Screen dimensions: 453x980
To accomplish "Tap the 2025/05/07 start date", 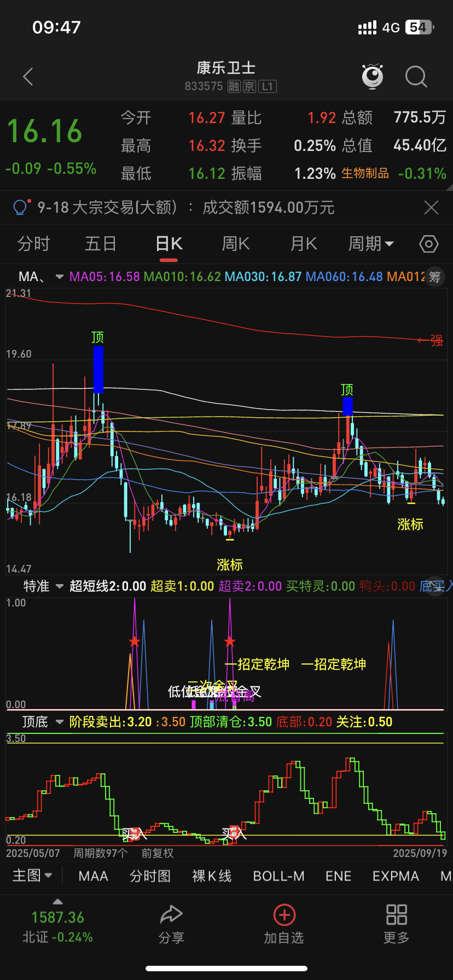I will click(x=33, y=853).
